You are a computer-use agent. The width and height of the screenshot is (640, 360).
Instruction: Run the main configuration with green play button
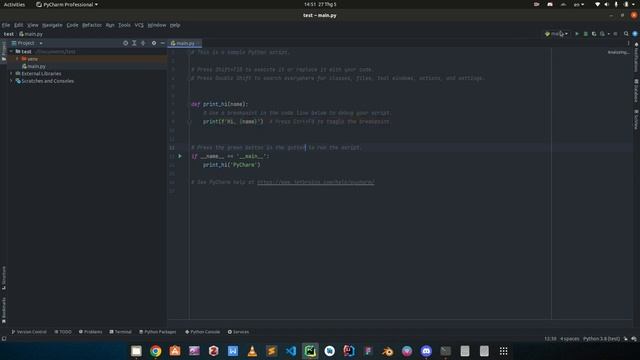click(577, 34)
